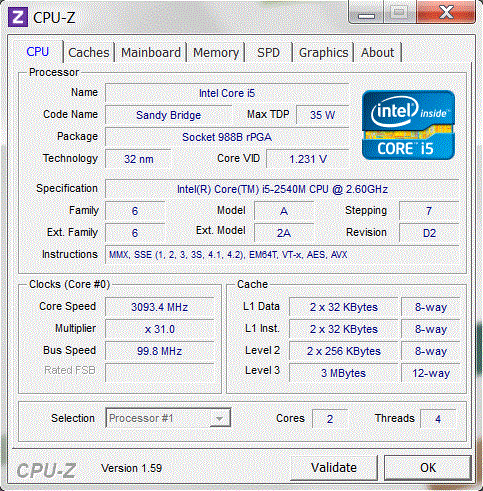Go to the SPD tab
Viewport: 483px width, 491px height.
pos(268,53)
